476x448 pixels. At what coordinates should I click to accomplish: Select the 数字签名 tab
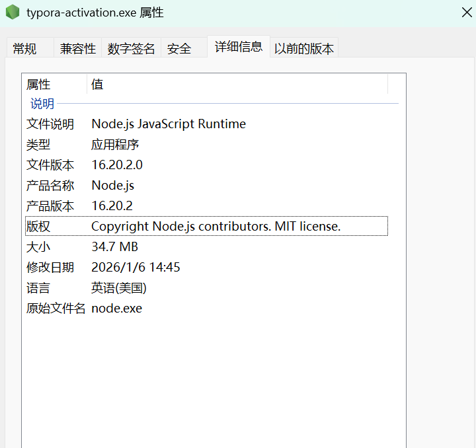131,48
